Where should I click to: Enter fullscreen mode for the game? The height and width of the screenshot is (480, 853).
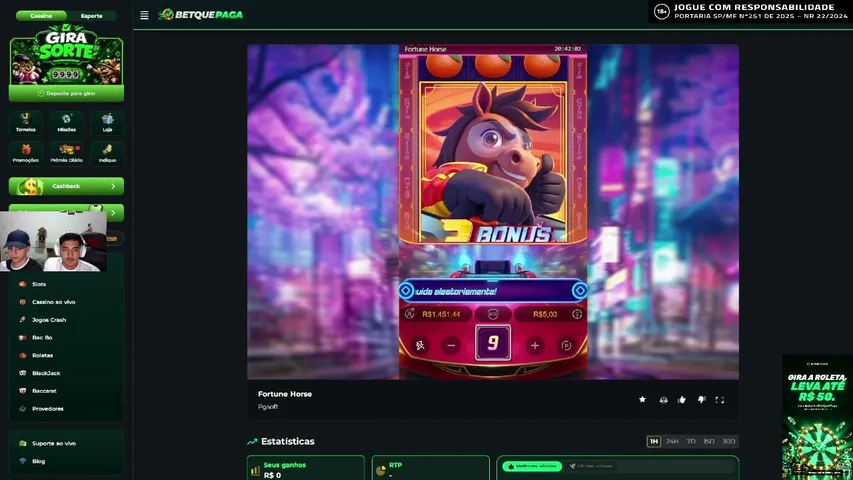720,400
